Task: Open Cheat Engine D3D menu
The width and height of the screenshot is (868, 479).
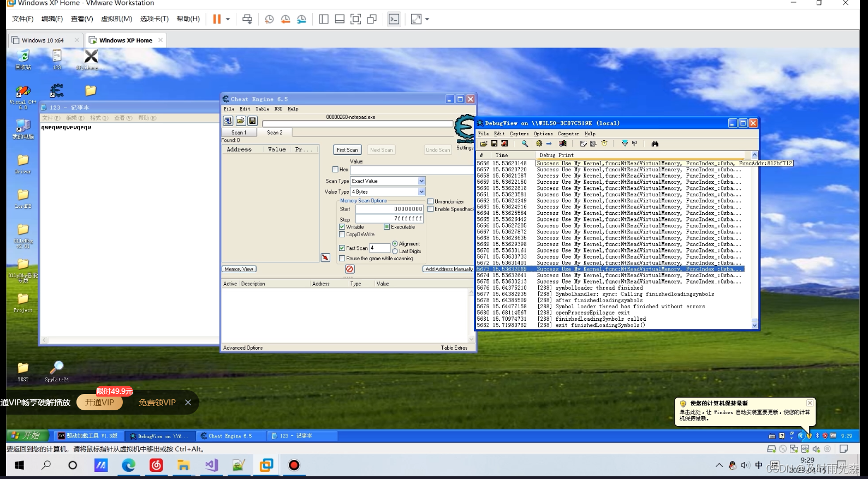Action: pos(278,109)
